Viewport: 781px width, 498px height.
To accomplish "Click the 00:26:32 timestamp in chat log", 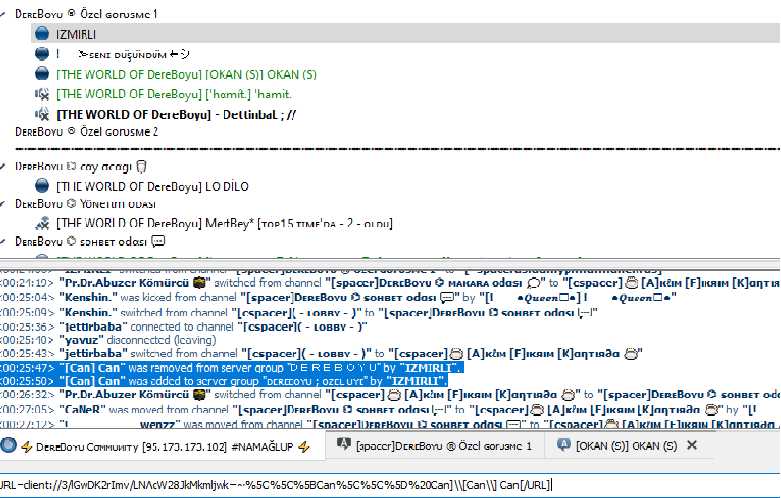I will [x=27, y=394].
